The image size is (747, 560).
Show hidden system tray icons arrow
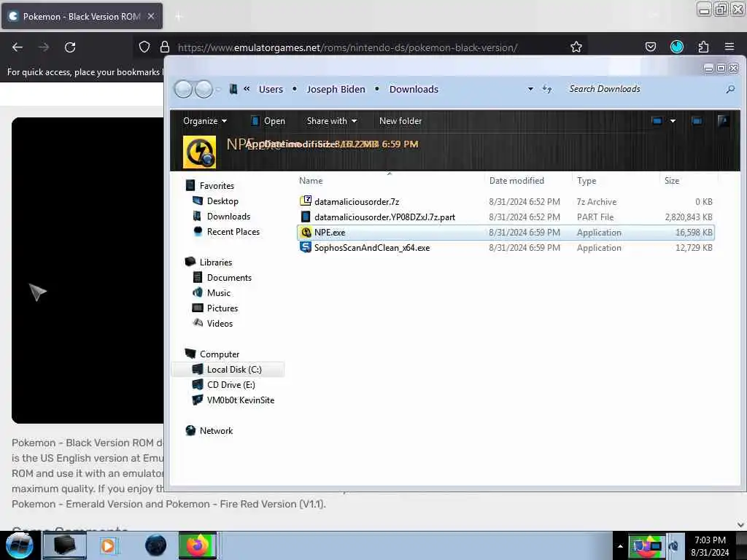(x=620, y=545)
